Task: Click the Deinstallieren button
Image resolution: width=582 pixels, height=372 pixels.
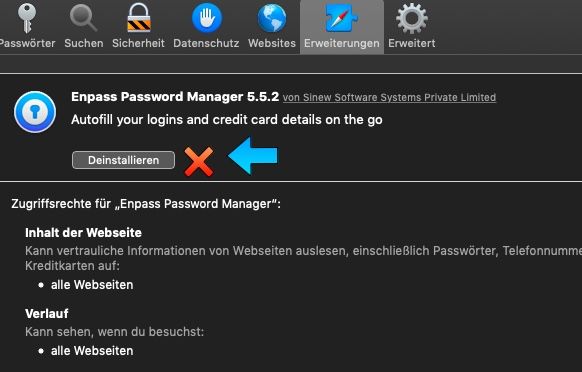Action: 123,160
